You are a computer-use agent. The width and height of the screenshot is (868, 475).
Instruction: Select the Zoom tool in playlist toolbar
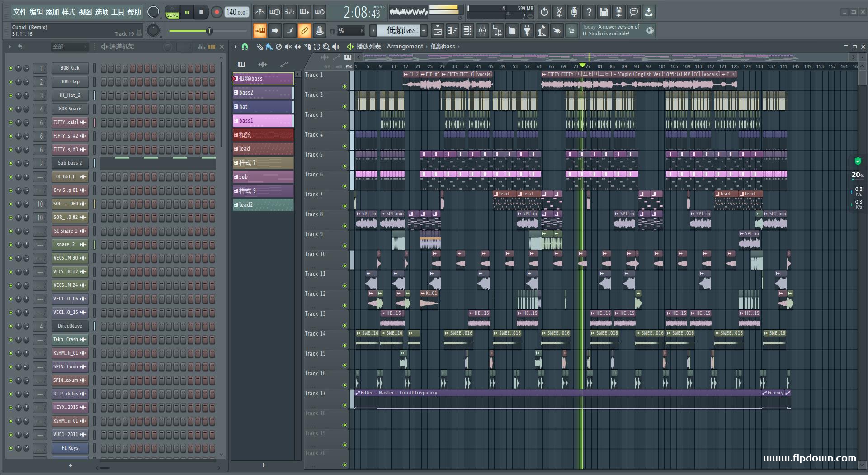tap(326, 47)
